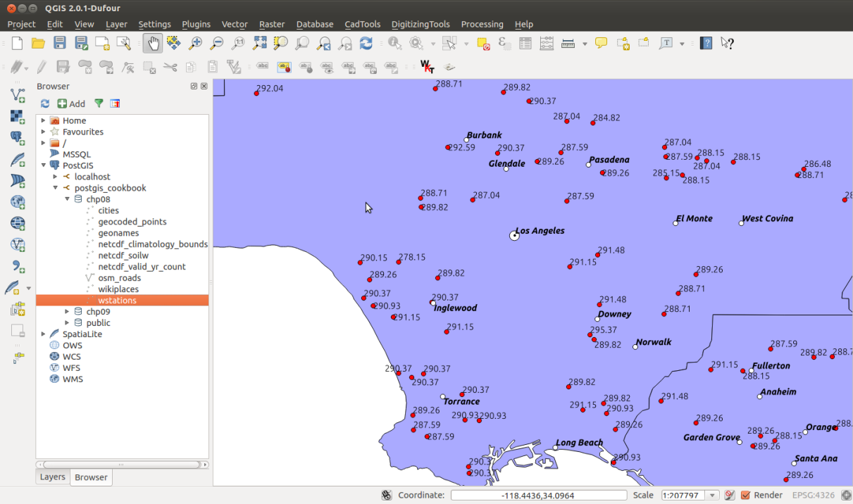The image size is (853, 504).
Task: Click the Zoom In magnifier tool
Action: click(195, 44)
